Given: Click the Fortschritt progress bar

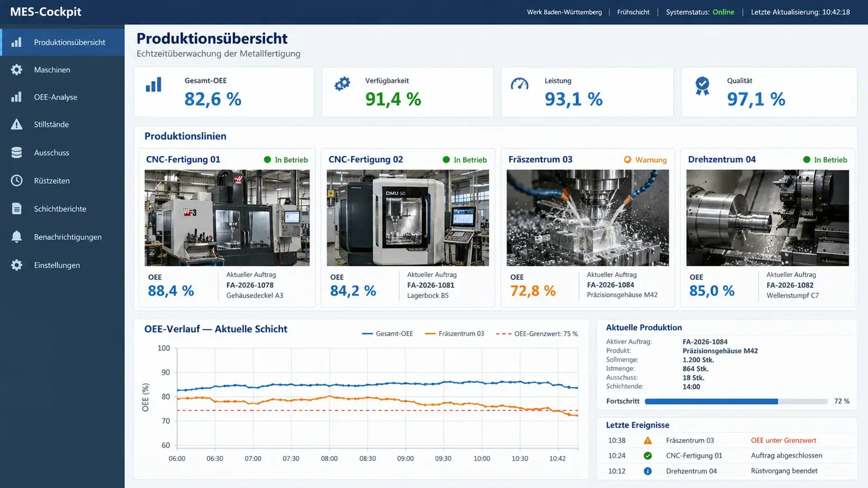Looking at the screenshot, I should click(736, 401).
